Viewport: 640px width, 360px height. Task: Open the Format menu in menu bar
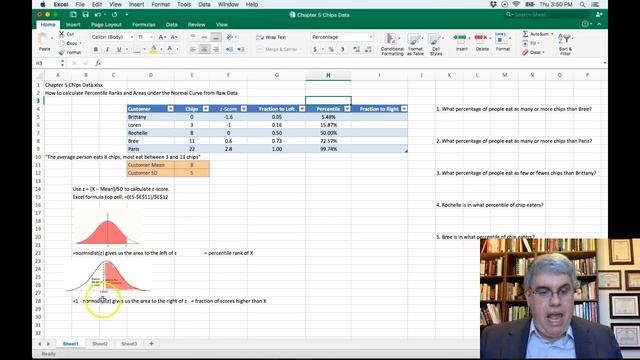tap(160, 4)
